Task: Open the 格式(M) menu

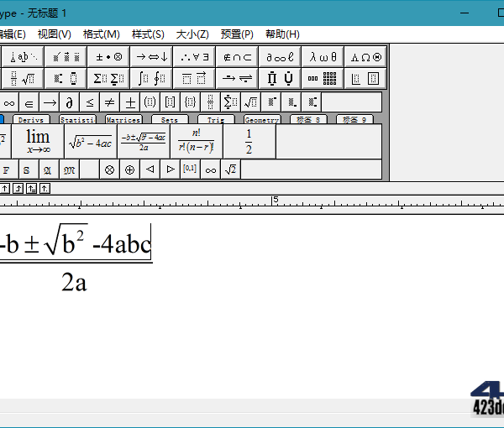Action: 102,34
